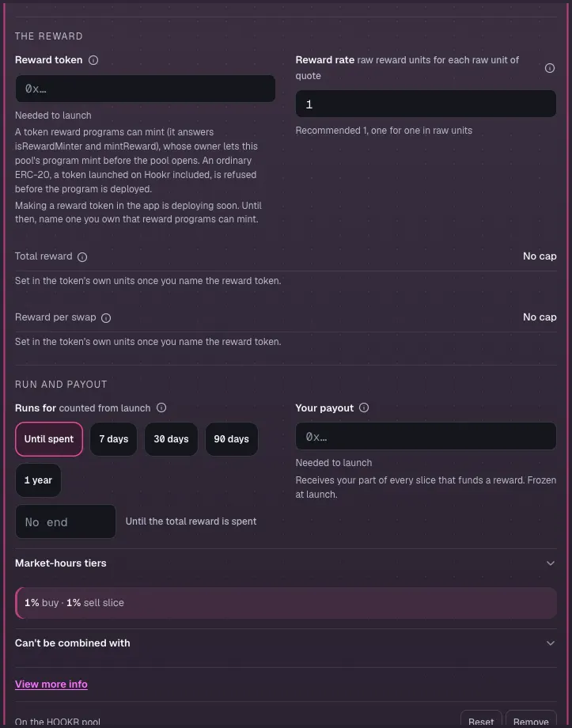Focus the Reward token address field
Image resolution: width=572 pixels, height=728 pixels.
[x=146, y=89]
